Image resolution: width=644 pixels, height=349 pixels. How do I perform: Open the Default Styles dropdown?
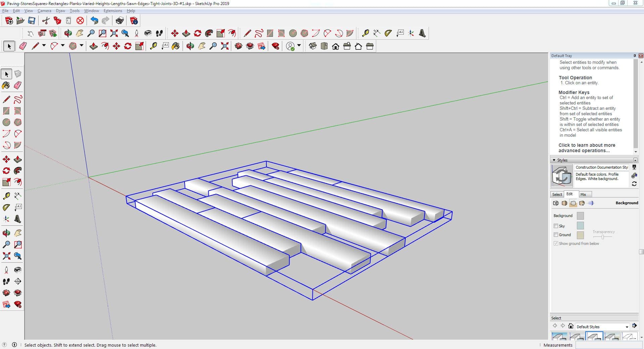pos(627,327)
